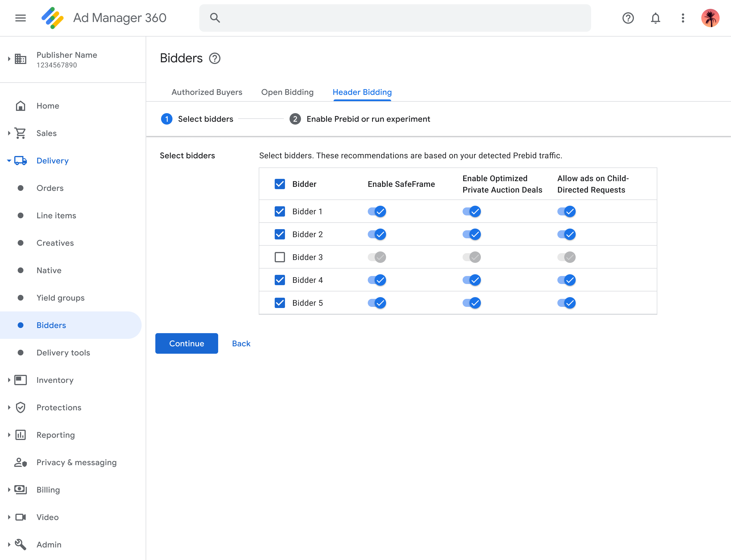
Task: Click the Delivery sidebar icon
Action: tap(20, 160)
